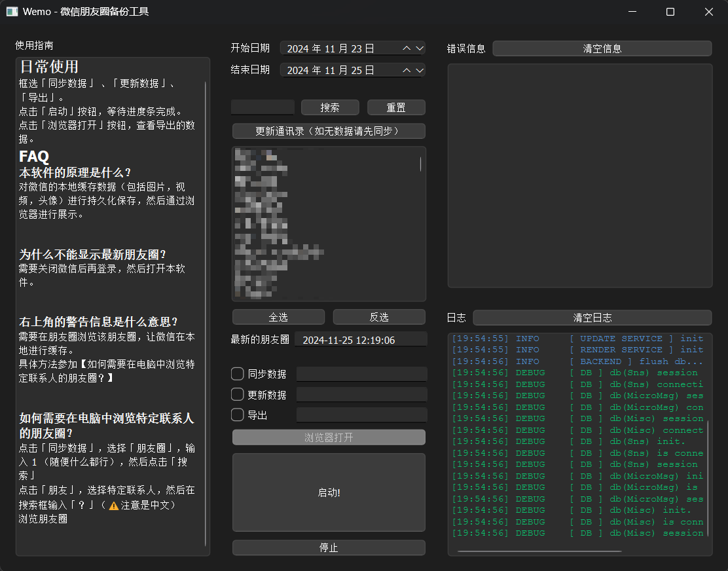
Task: Click the Wemo app icon in titlebar
Action: pos(11,11)
